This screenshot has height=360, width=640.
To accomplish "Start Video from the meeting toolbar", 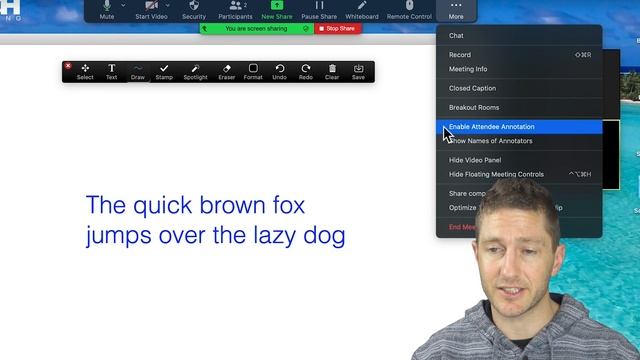I will tap(151, 10).
